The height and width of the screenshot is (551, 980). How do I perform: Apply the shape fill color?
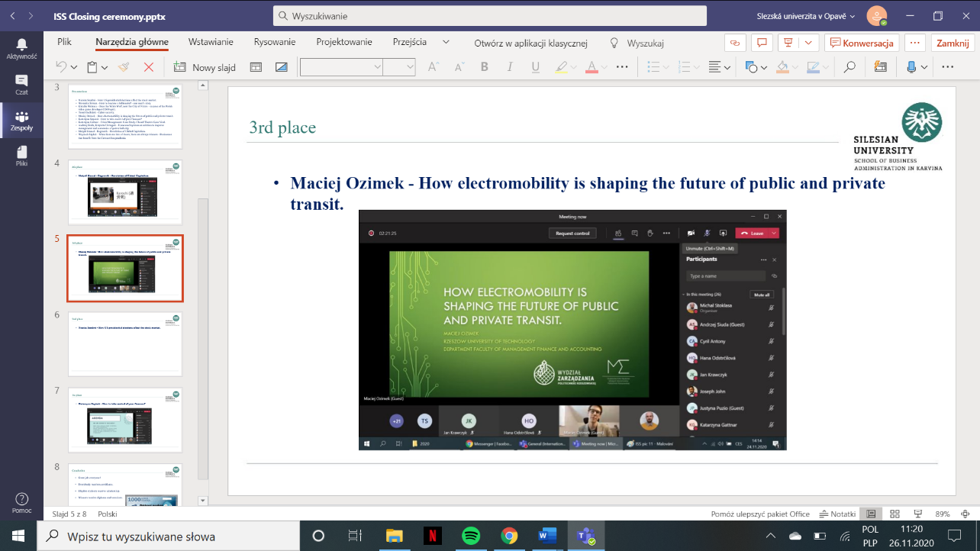782,67
